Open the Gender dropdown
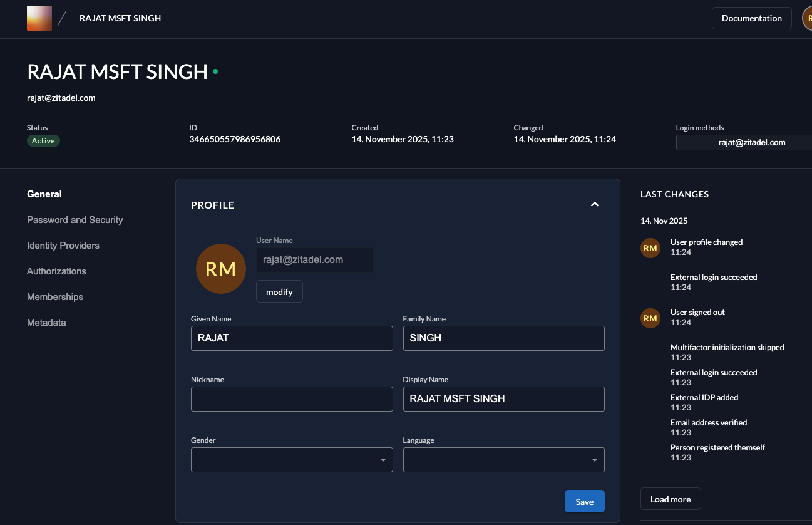 (292, 460)
